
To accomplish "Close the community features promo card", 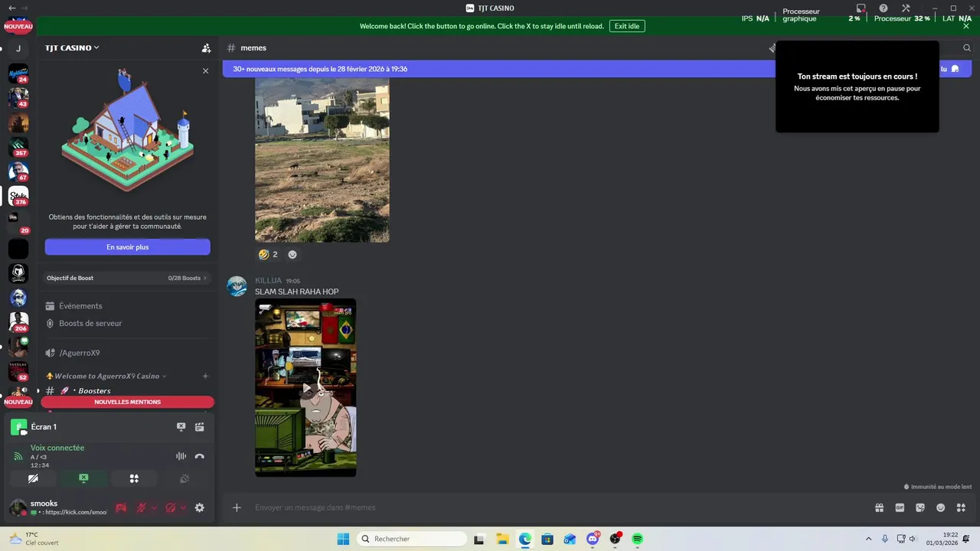I will [x=205, y=70].
